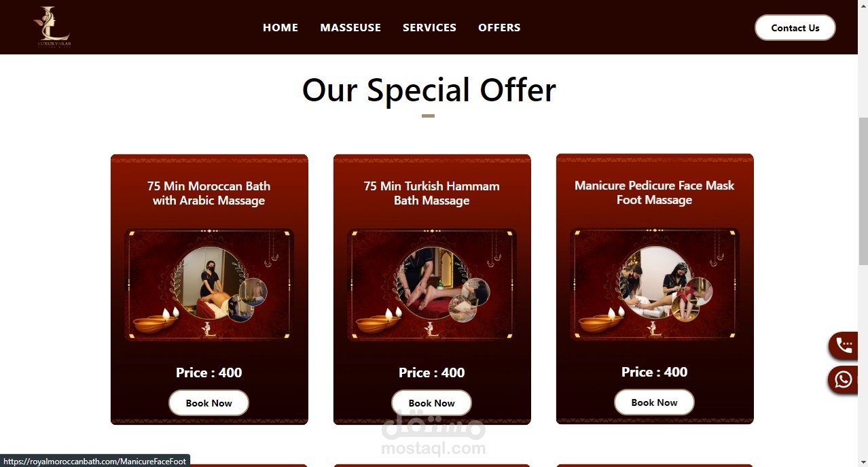Image resolution: width=868 pixels, height=467 pixels.
Task: Click the 75 Min Moroccan Bath title
Action: pos(209,193)
